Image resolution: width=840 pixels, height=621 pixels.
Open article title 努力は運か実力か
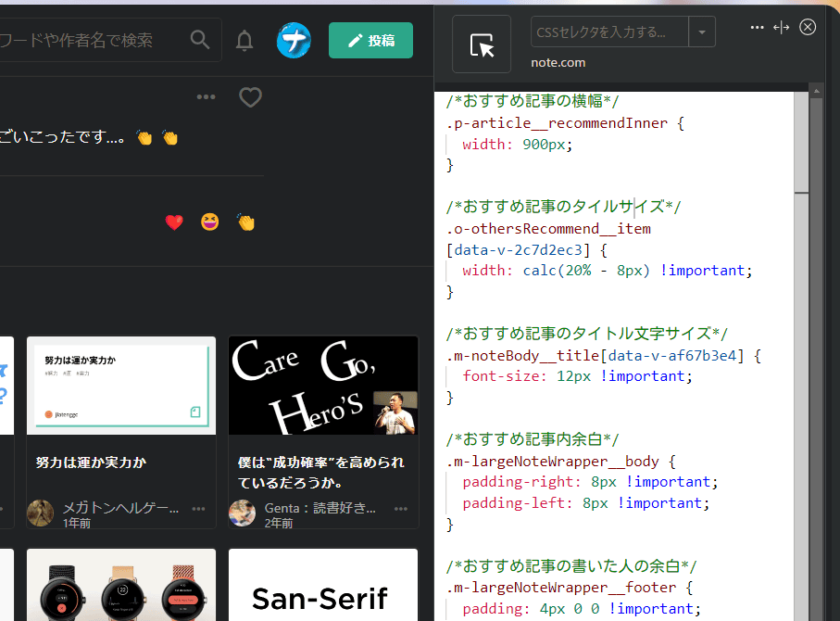click(x=91, y=463)
